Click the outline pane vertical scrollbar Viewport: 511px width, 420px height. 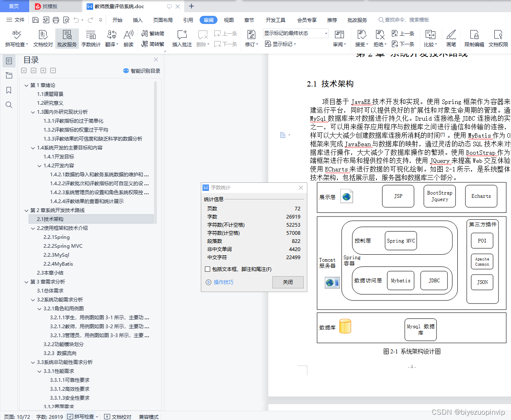tap(156, 152)
